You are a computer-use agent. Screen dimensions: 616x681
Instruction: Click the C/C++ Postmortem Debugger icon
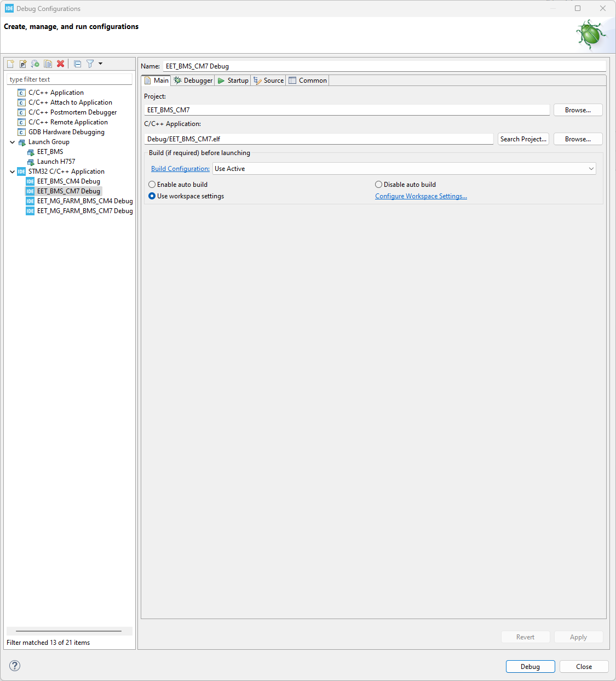[21, 112]
